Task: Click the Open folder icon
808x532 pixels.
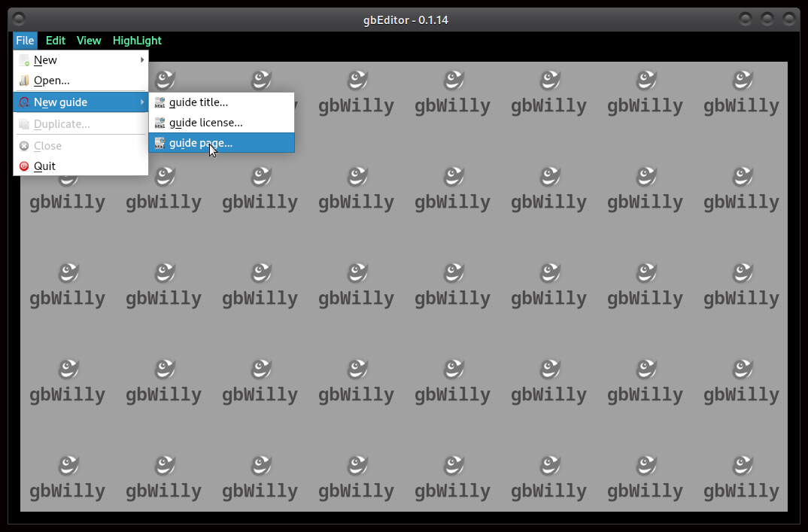Action: (x=25, y=81)
